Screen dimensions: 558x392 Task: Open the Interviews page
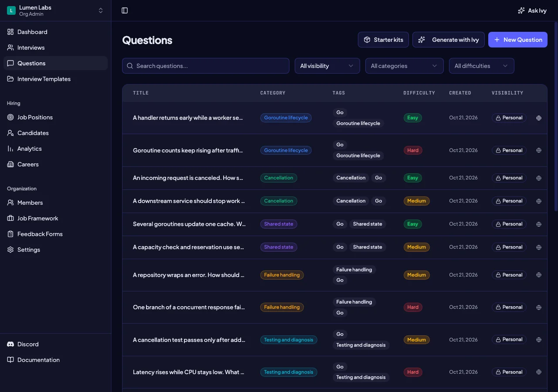[55, 47]
